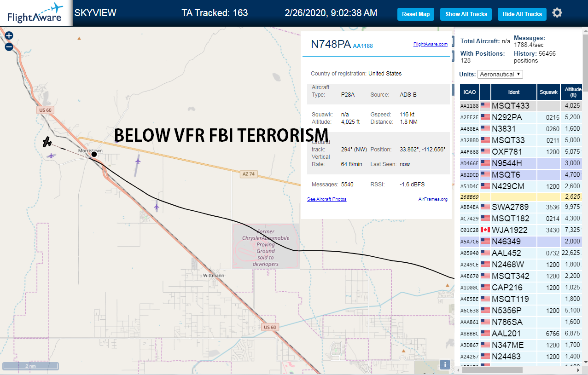Image resolution: width=588 pixels, height=375 pixels.
Task: Click Hide All Tracks button
Action: 522,14
